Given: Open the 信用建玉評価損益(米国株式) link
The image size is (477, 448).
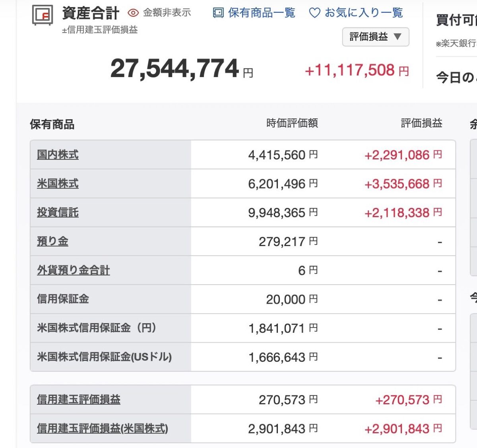Looking at the screenshot, I should pyautogui.click(x=103, y=429).
